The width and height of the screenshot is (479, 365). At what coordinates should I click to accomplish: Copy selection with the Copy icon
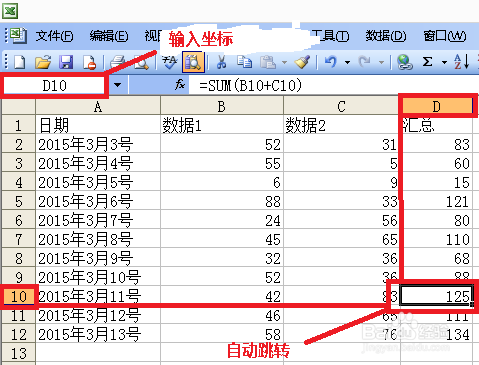pos(244,62)
